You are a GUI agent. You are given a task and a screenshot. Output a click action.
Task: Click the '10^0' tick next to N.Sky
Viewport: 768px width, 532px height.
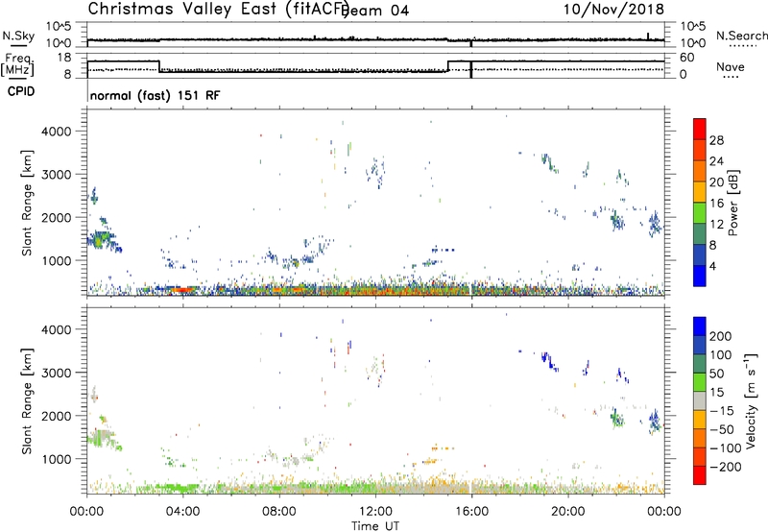(x=60, y=43)
